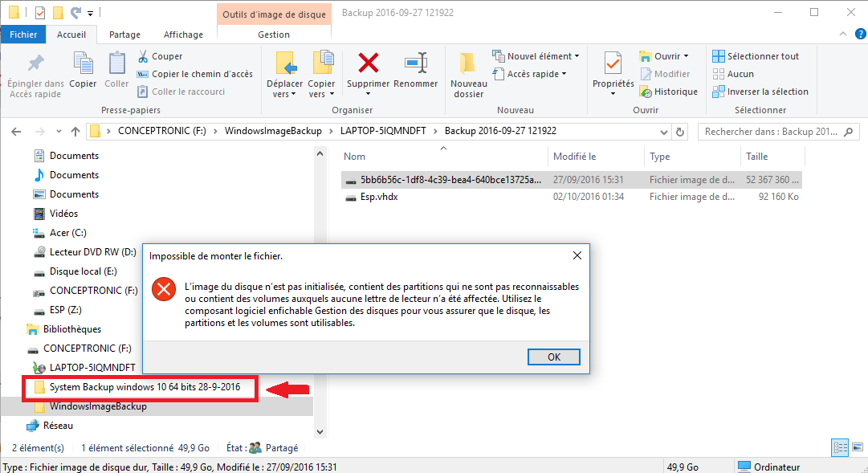
Task: Create a Nouveau dossier
Action: tap(468, 75)
